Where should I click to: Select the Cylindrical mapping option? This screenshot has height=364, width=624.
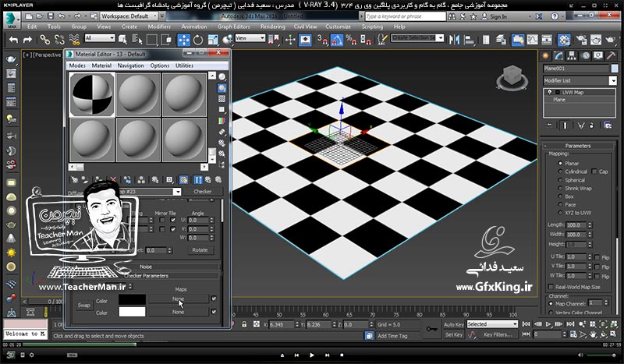pos(560,171)
